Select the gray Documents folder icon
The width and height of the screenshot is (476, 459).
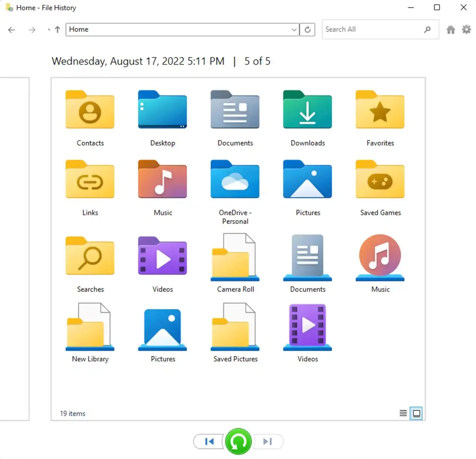click(x=235, y=110)
